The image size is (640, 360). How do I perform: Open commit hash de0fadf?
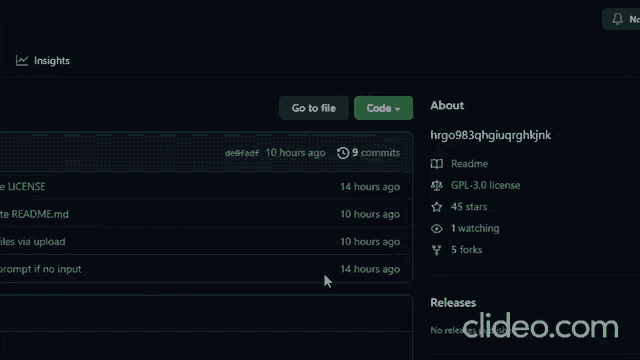pos(242,153)
